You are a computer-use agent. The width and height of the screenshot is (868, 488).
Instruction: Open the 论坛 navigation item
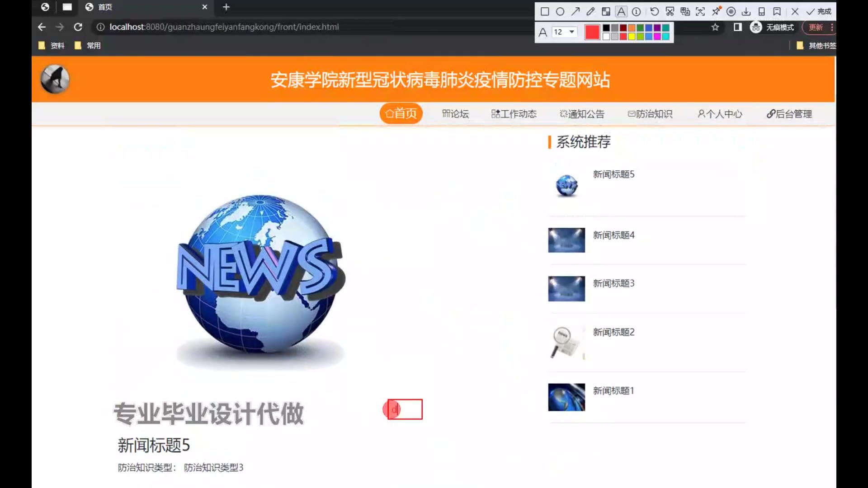pyautogui.click(x=455, y=114)
